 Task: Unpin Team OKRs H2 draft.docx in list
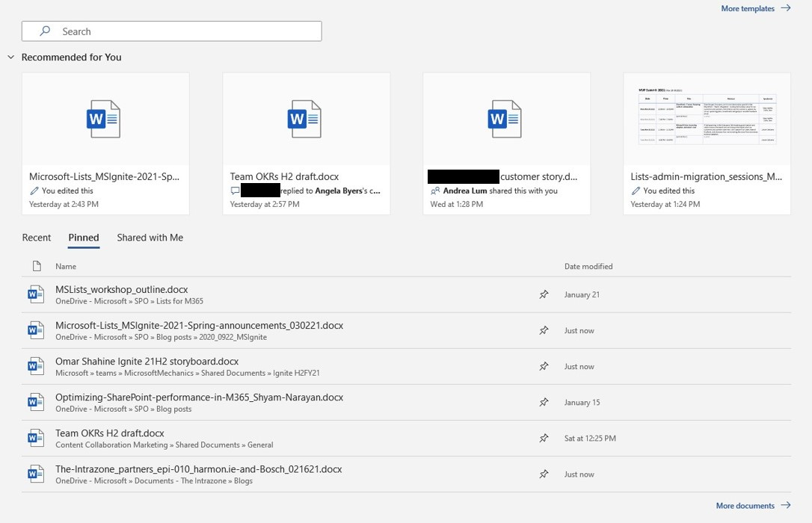click(544, 438)
